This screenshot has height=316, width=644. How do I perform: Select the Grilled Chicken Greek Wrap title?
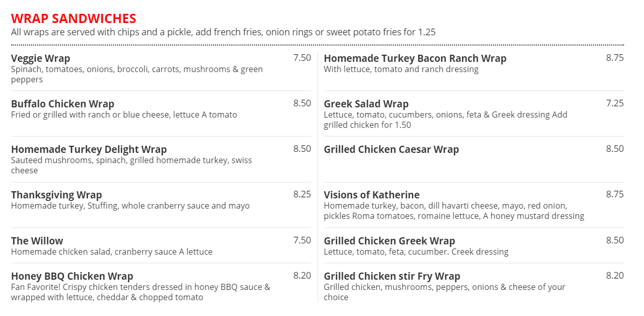(x=389, y=241)
